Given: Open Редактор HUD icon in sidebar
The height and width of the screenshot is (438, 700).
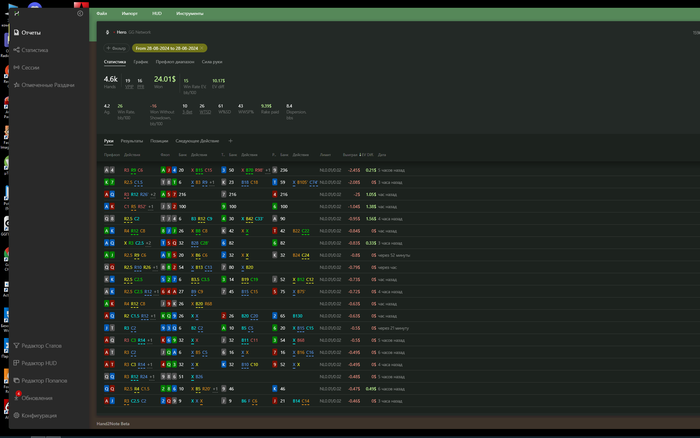Looking at the screenshot, I should pos(17,363).
